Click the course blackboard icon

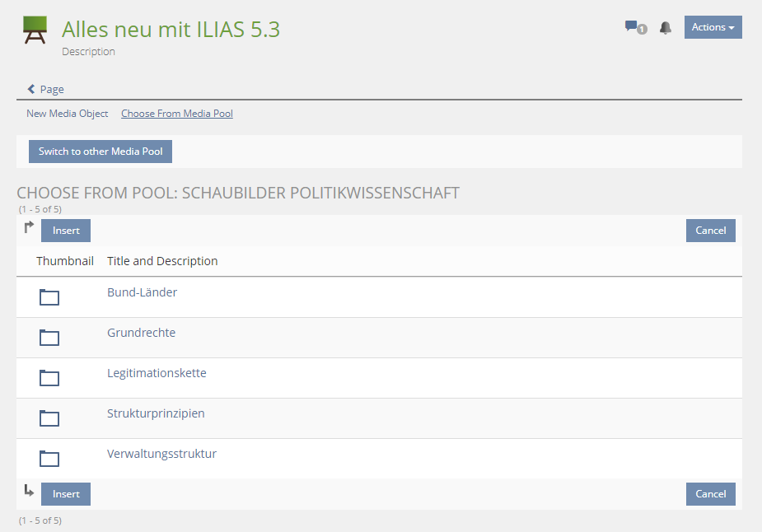(35, 30)
